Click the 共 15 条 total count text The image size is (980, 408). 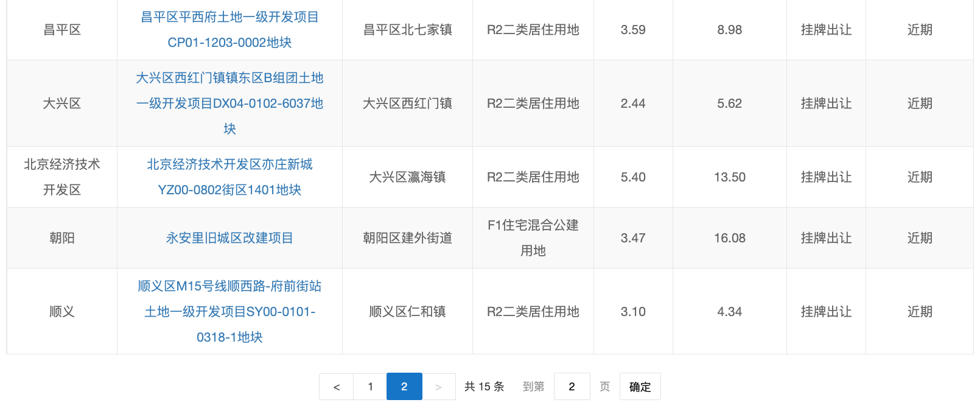[x=484, y=387]
